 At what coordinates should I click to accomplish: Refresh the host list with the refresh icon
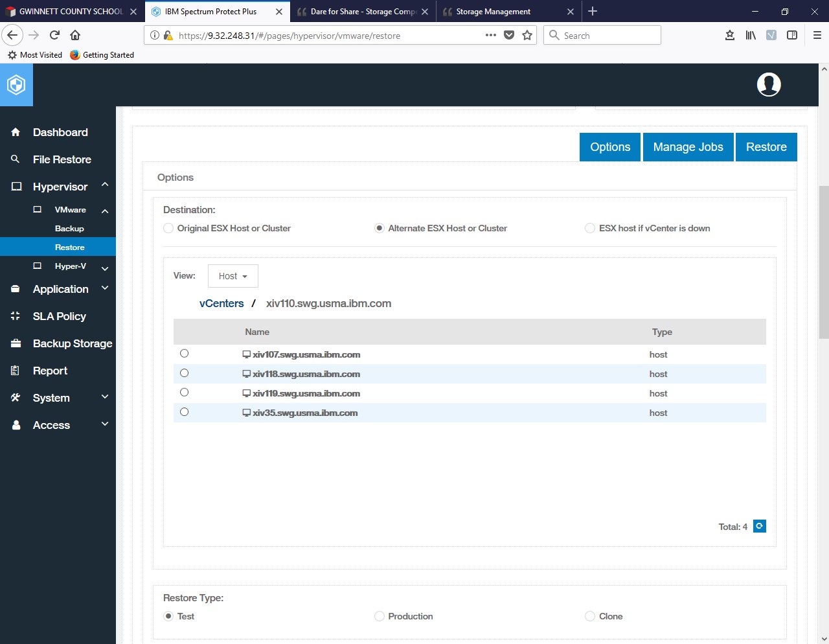point(759,526)
